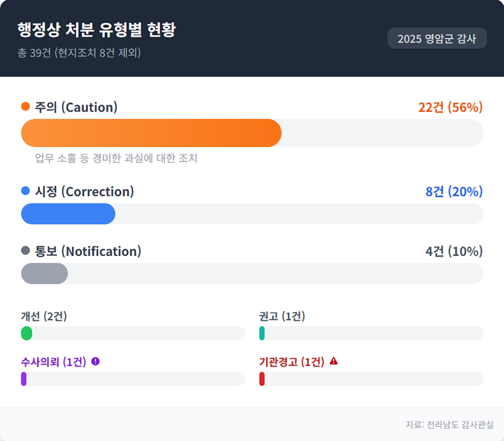This screenshot has width=504, height=441.
Task: Click the teal 권고 bar indicator
Action: coord(262,333)
